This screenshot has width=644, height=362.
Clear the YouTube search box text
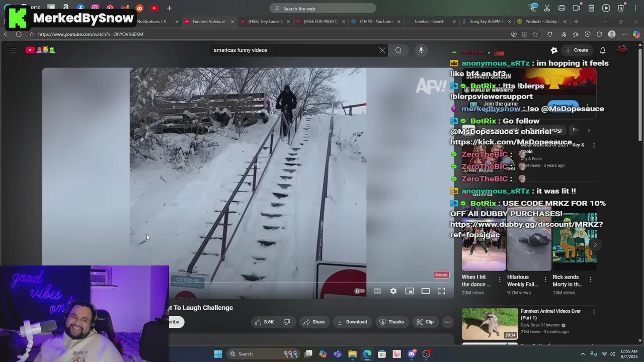(382, 50)
